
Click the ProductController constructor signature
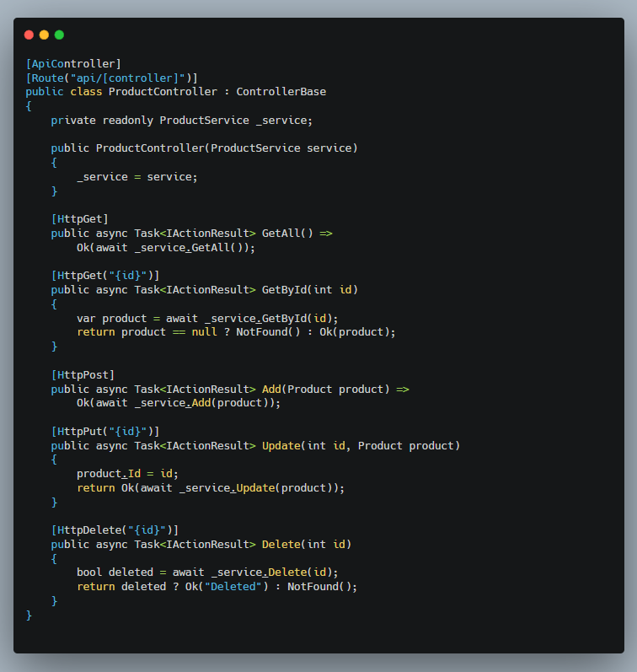(x=205, y=148)
